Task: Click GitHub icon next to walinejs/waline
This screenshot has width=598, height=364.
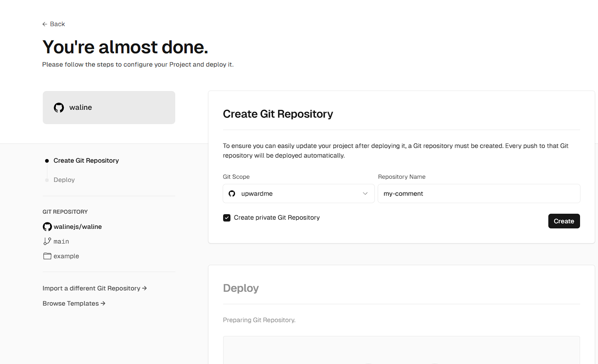Action: pos(47,227)
